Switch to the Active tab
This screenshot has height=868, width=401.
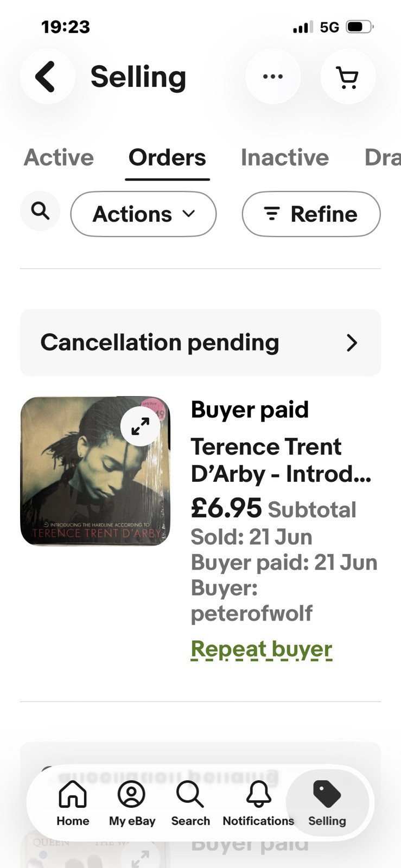point(59,157)
